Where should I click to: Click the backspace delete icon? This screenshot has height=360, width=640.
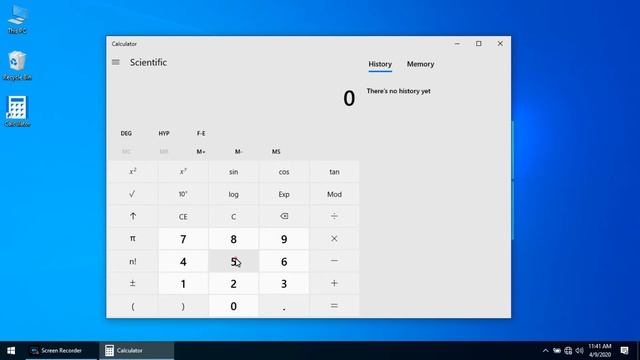click(x=284, y=217)
